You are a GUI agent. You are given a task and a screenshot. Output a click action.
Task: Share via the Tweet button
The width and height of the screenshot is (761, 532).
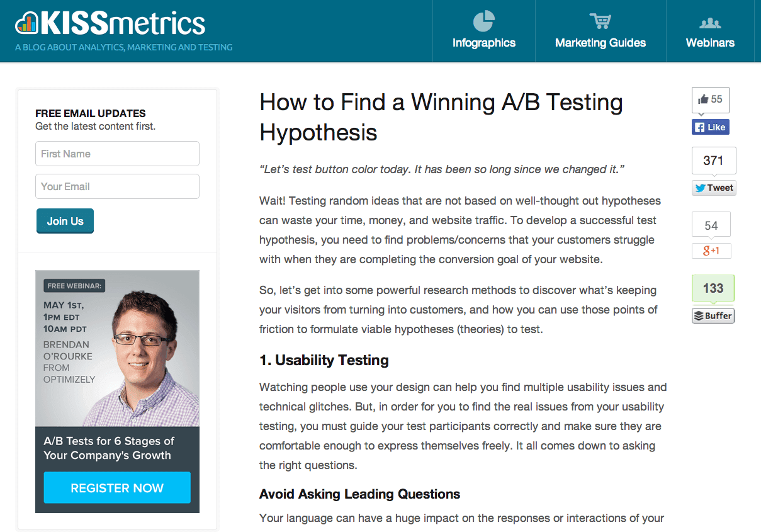click(x=714, y=188)
